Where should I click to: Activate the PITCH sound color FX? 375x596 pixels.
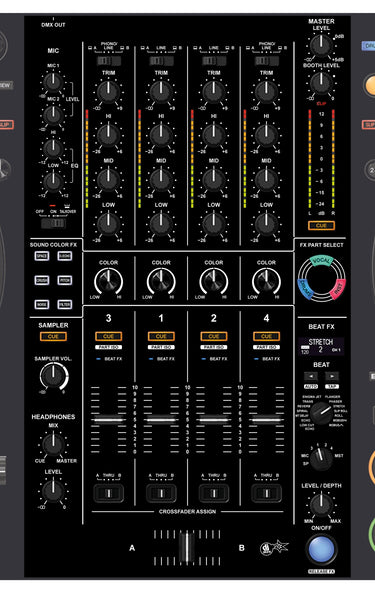point(65,280)
